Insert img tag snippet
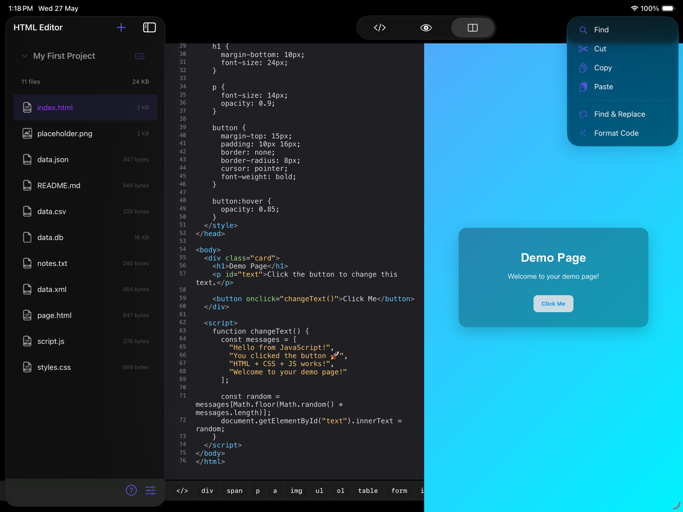This screenshot has height=512, width=683. tap(296, 491)
